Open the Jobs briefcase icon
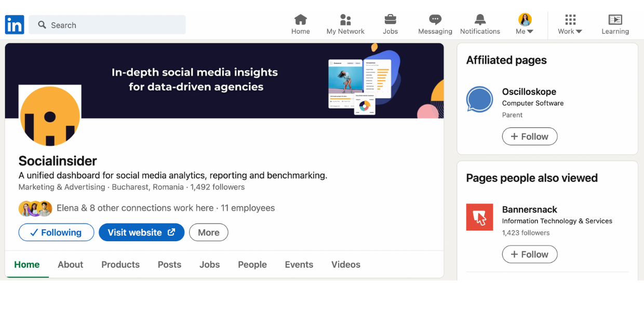Viewport: 644px width, 312px height. [390, 20]
